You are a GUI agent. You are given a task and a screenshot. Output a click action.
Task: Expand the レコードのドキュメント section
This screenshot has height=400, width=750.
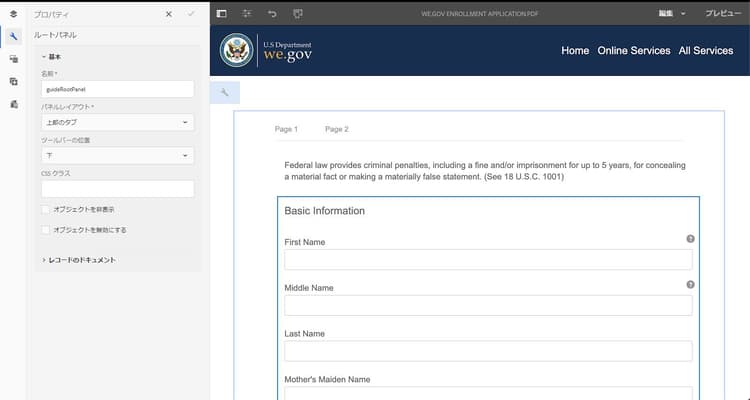point(79,260)
